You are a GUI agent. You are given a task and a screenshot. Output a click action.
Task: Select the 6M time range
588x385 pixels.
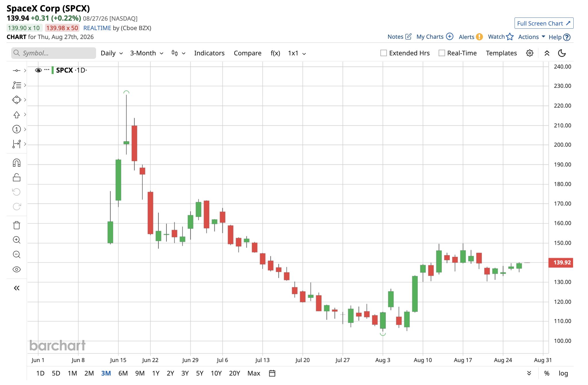tap(123, 373)
